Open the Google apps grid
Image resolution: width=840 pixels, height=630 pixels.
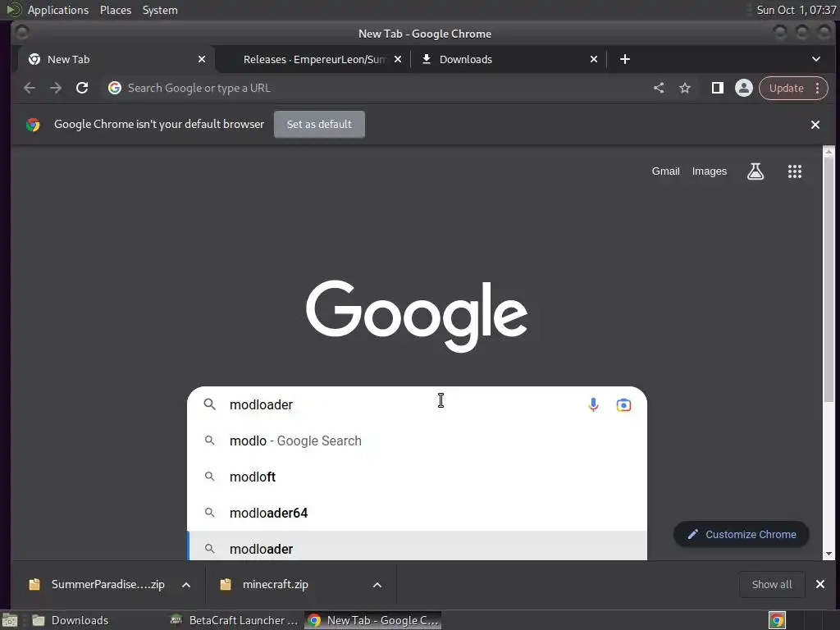(794, 171)
